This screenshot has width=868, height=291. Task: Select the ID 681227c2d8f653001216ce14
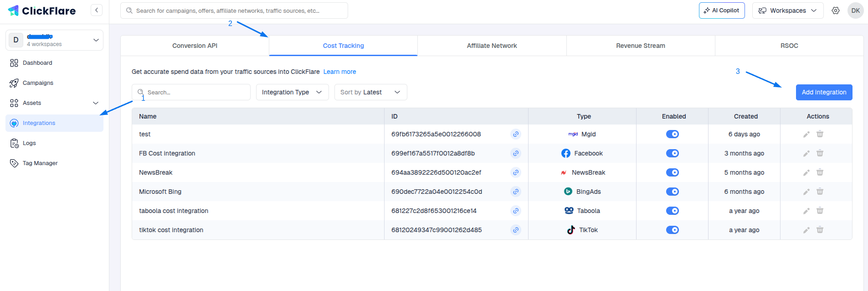(x=434, y=211)
